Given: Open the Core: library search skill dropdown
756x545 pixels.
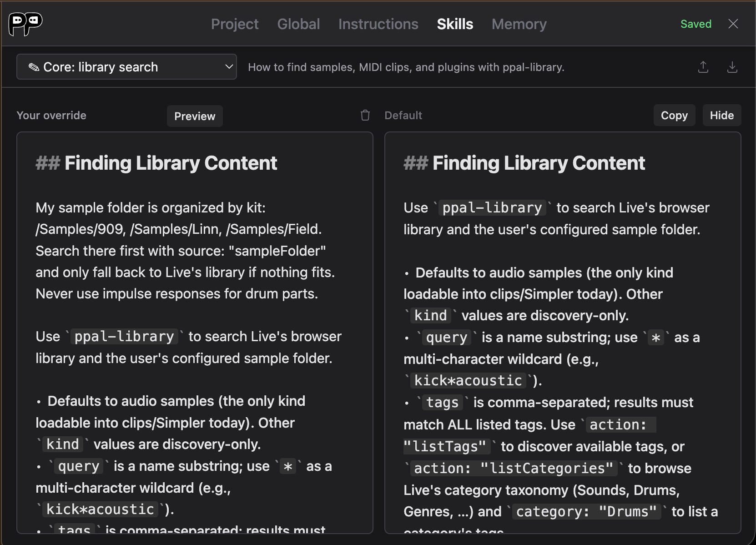Looking at the screenshot, I should (126, 67).
